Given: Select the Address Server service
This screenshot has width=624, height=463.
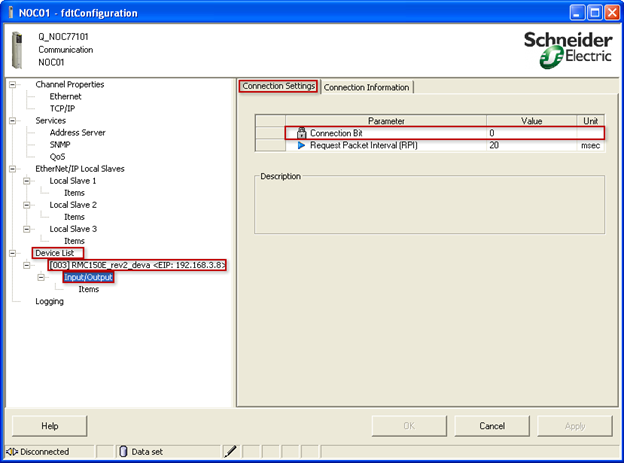Looking at the screenshot, I should [78, 133].
